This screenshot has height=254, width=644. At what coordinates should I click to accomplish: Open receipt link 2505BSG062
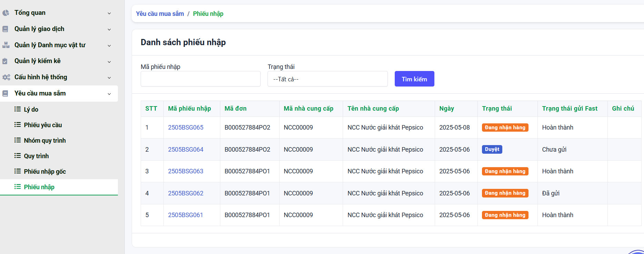tap(185, 193)
